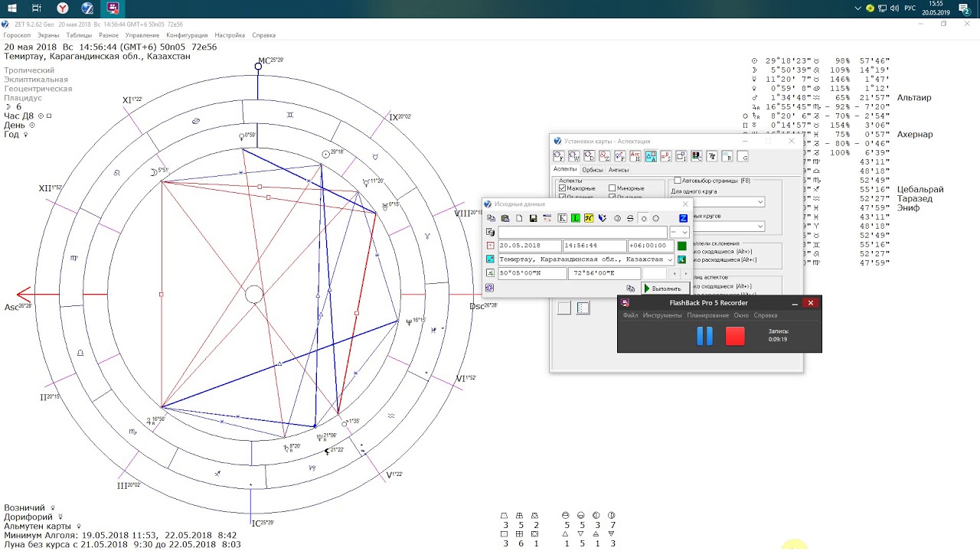This screenshot has width=980, height=551.
Task: Click the latitude field 50°05'00"N
Action: pos(532,273)
